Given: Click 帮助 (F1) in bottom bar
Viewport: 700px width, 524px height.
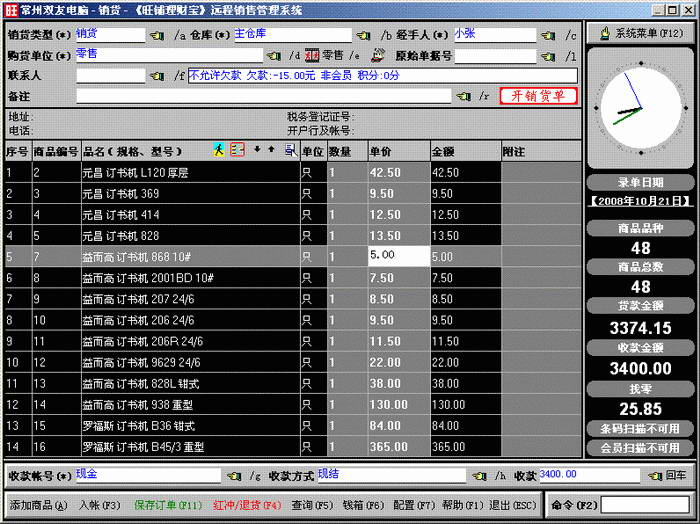Looking at the screenshot, I should click(463, 505).
